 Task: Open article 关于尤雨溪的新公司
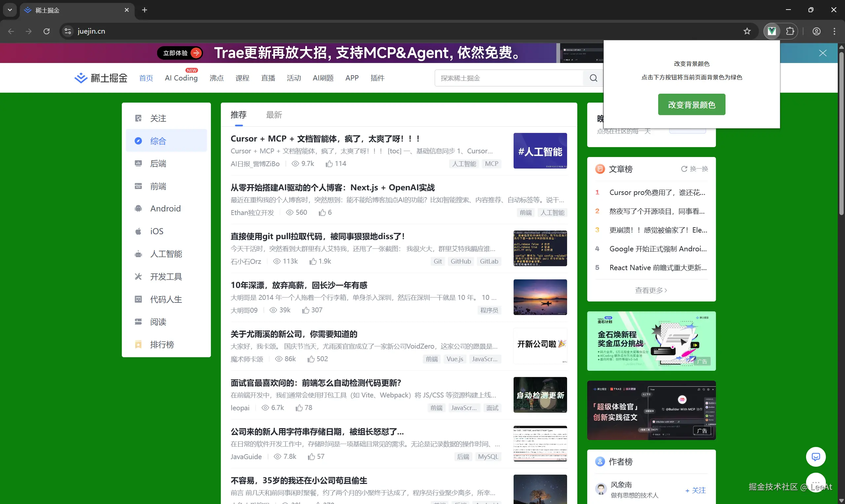(294, 334)
